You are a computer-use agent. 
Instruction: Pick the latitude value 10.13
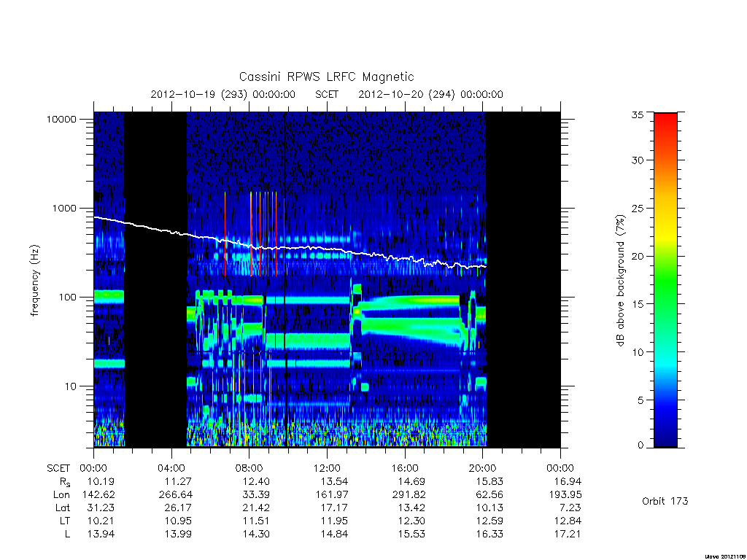pos(489,508)
